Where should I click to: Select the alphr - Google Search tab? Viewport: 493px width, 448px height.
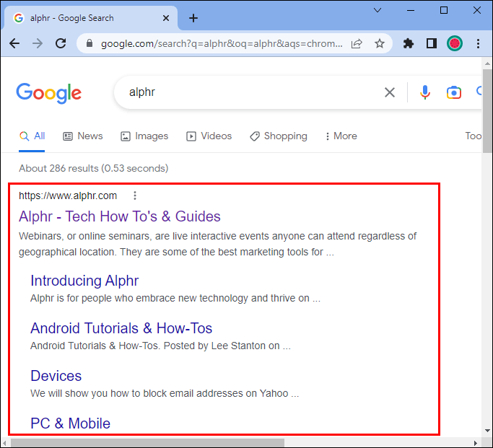coord(91,18)
